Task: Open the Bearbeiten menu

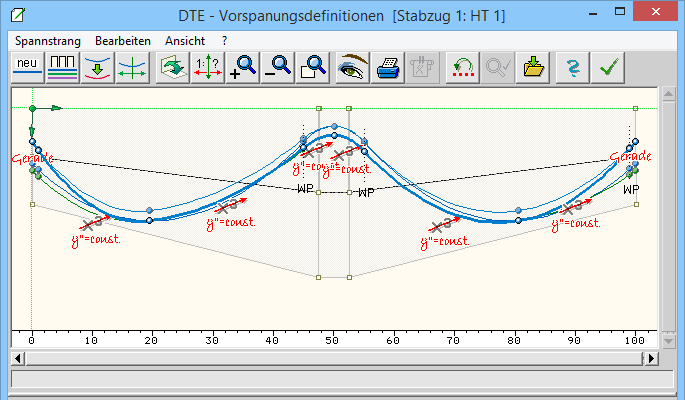Action: [123, 40]
